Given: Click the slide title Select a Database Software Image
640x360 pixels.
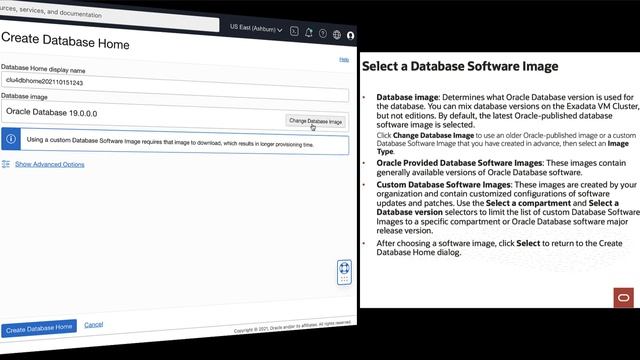Looking at the screenshot, I should pyautogui.click(x=460, y=66).
